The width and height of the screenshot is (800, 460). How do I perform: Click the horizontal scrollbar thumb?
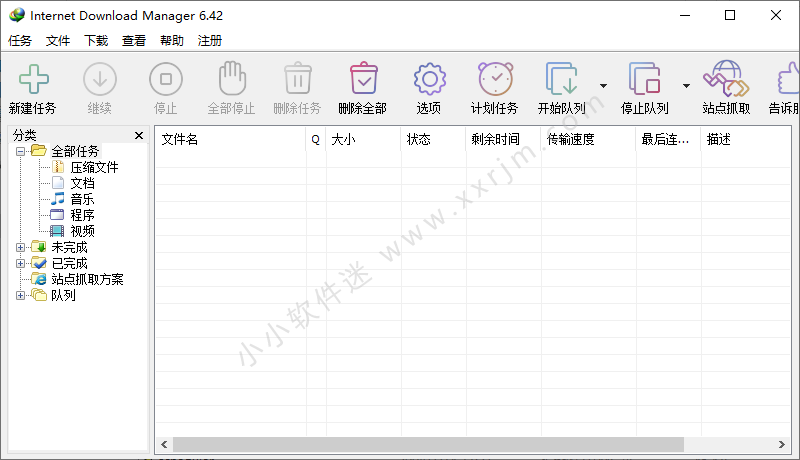tap(429, 444)
